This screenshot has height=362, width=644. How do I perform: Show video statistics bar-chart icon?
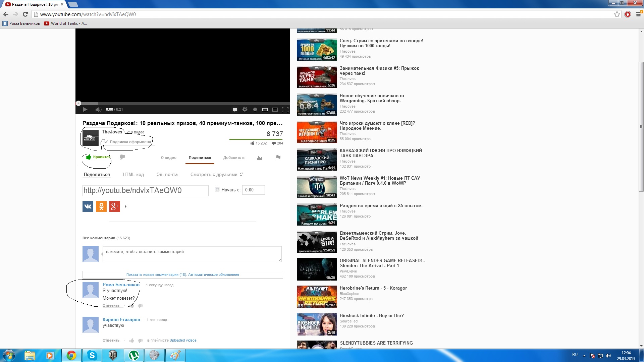260,158
